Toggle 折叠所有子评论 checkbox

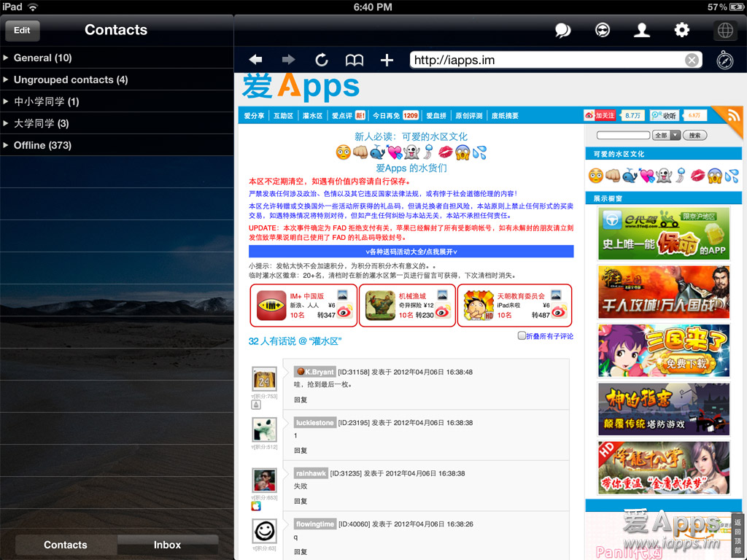click(x=522, y=335)
